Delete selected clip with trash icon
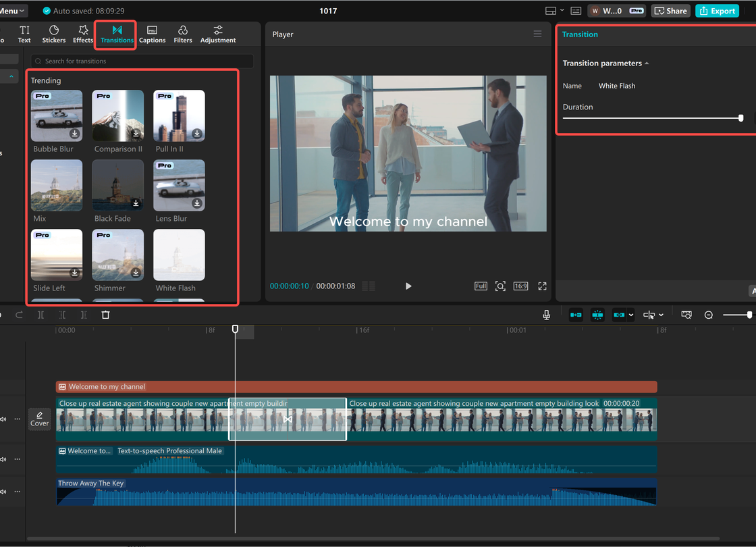This screenshot has width=756, height=547. click(x=105, y=315)
